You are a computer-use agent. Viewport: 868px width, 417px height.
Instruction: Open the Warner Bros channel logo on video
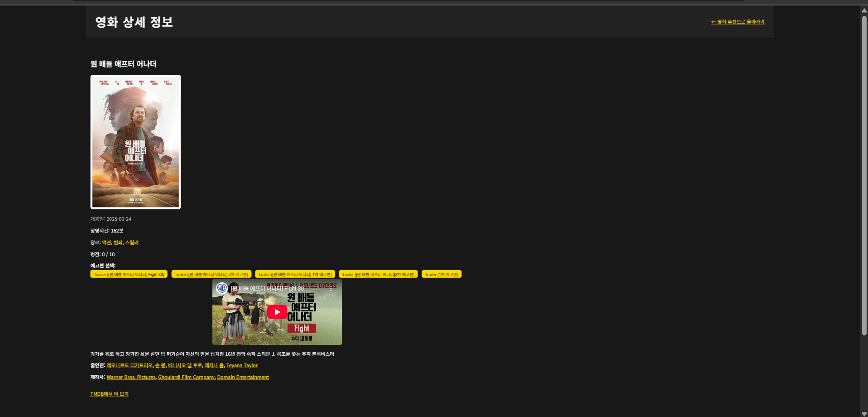pyautogui.click(x=222, y=288)
